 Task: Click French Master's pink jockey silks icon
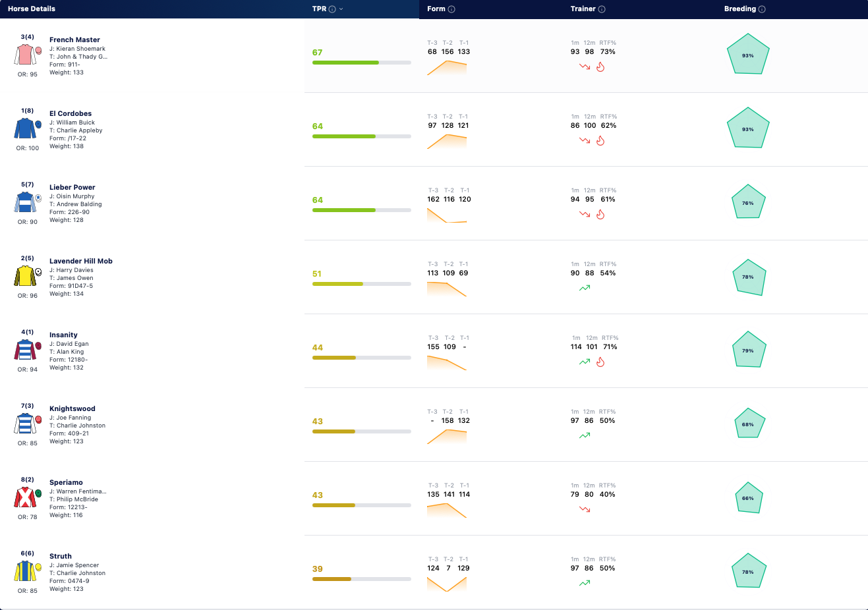point(28,55)
